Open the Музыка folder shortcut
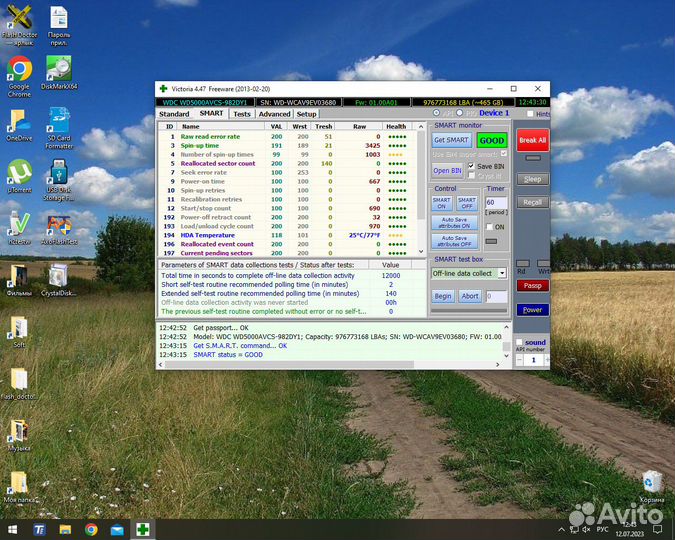The height and width of the screenshot is (540, 675). [x=19, y=435]
